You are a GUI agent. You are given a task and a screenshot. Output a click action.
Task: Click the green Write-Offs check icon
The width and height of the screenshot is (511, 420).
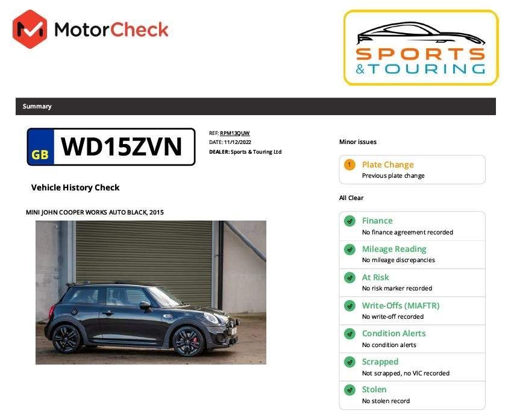click(350, 306)
